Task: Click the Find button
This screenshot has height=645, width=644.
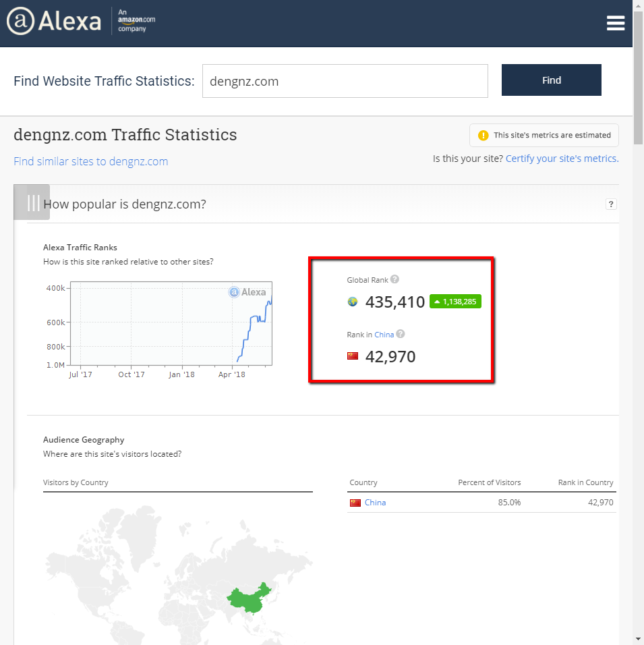Action: point(551,80)
